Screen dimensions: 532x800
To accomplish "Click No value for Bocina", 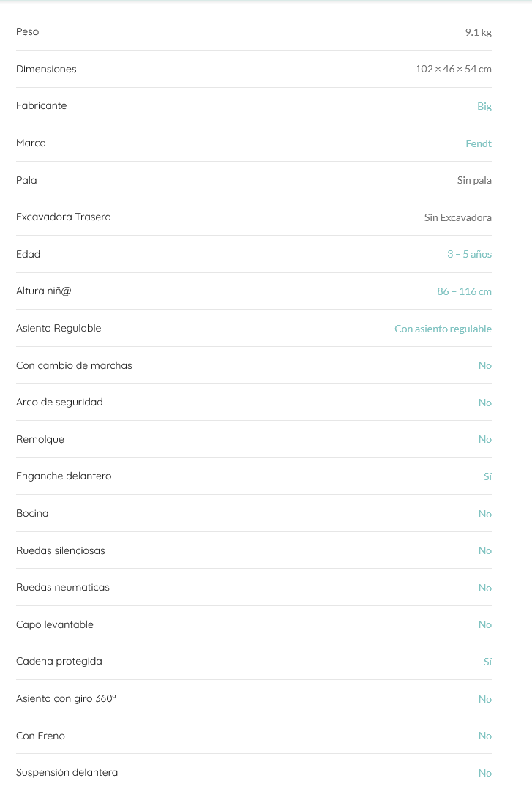I will 484,514.
